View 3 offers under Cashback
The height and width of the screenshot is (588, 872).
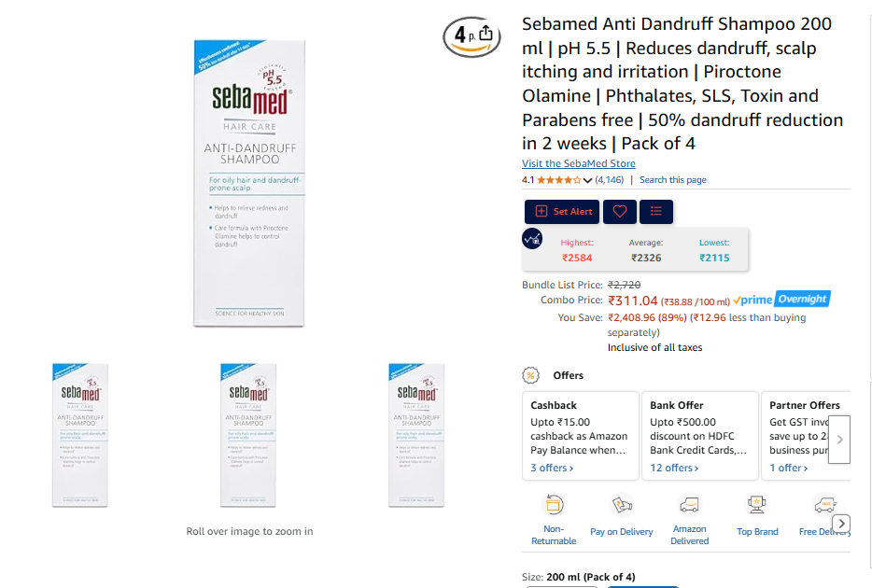552,468
